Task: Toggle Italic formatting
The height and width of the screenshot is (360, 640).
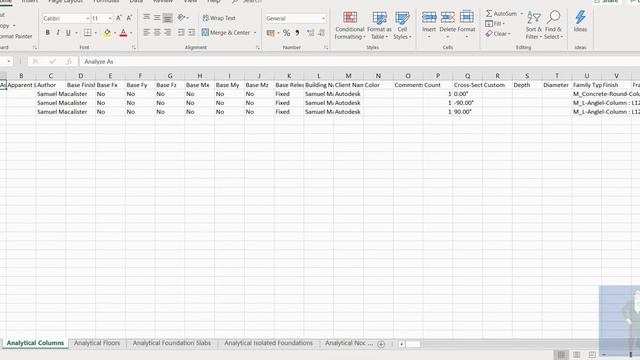Action: [x=58, y=33]
